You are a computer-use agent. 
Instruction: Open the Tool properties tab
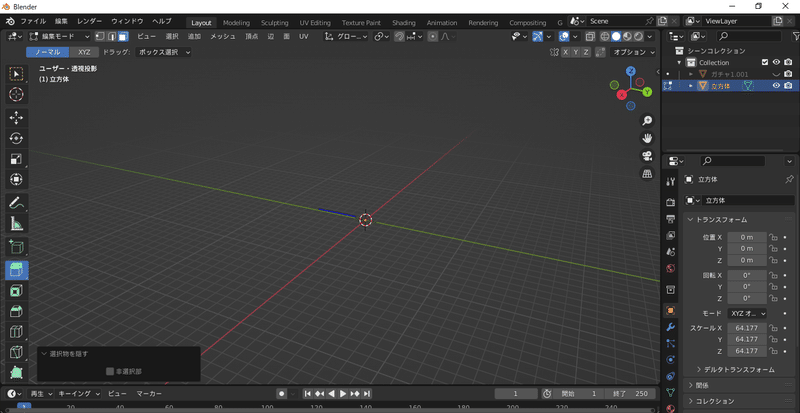tap(671, 181)
